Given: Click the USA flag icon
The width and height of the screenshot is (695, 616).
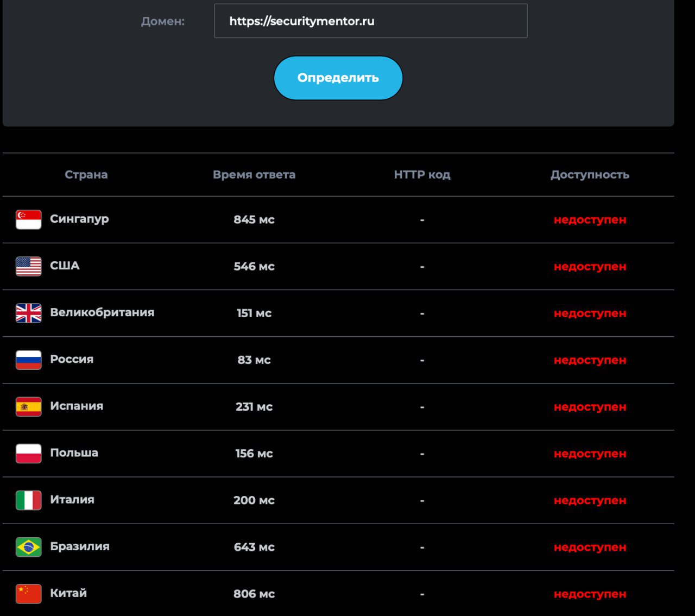Looking at the screenshot, I should point(29,266).
